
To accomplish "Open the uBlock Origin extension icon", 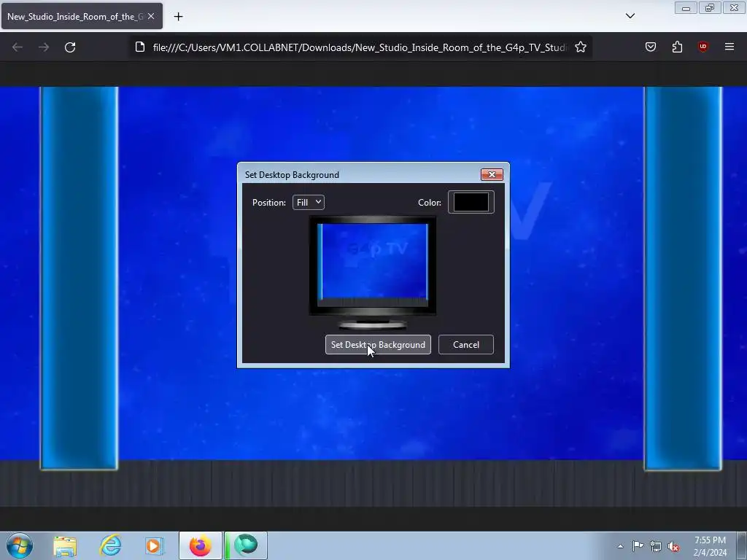I will point(703,47).
